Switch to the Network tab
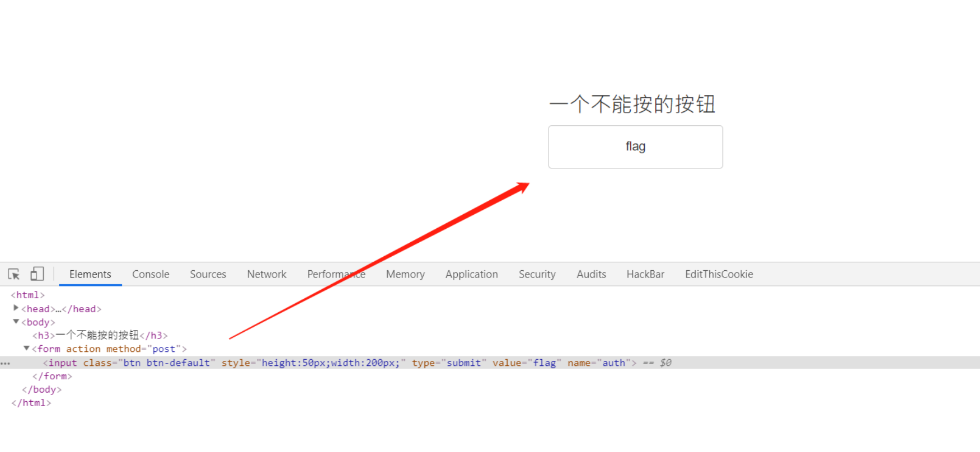 [x=266, y=274]
